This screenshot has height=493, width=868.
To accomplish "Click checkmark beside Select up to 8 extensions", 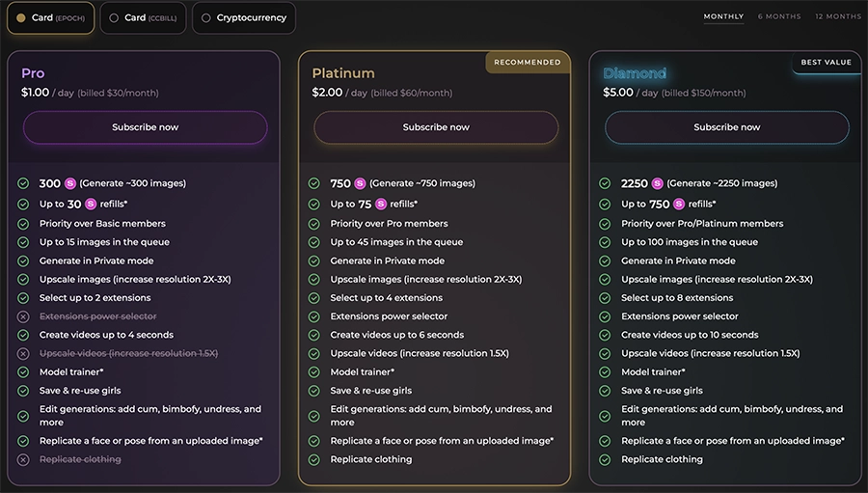I will [x=605, y=298].
